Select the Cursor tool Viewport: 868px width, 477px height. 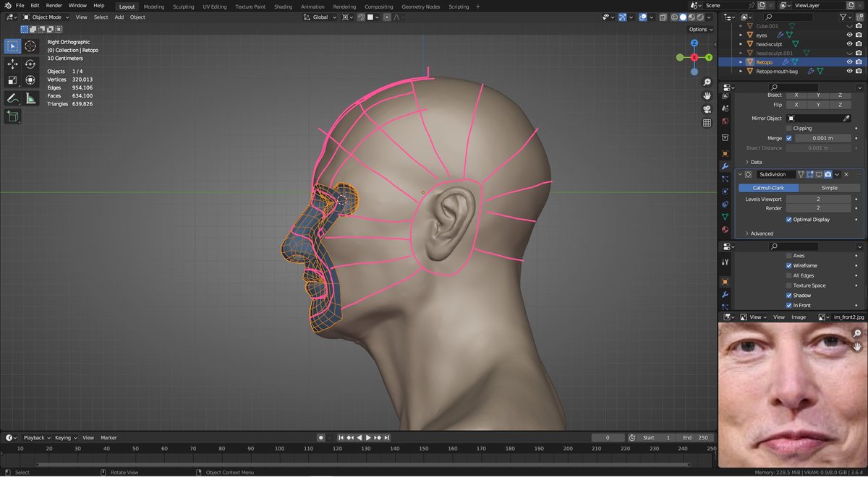[x=30, y=46]
